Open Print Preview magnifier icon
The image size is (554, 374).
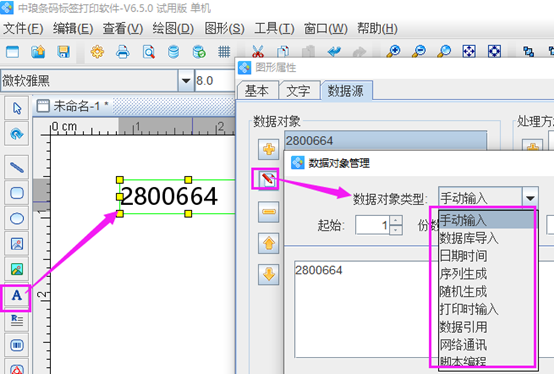148,52
